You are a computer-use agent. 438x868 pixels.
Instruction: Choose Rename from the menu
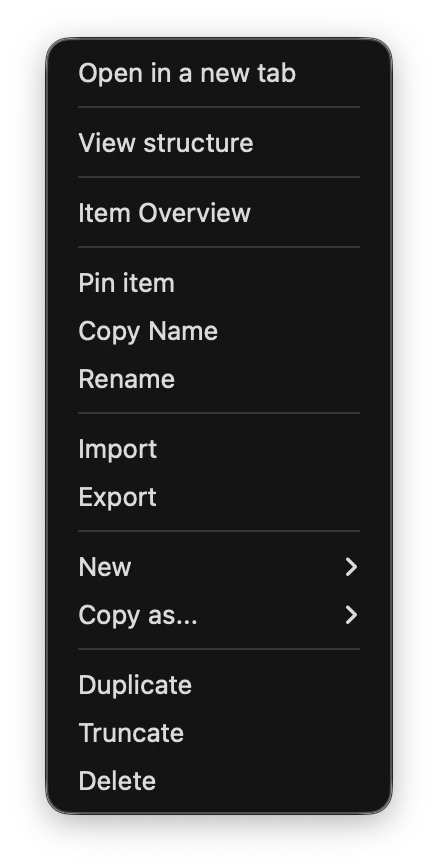click(219, 379)
